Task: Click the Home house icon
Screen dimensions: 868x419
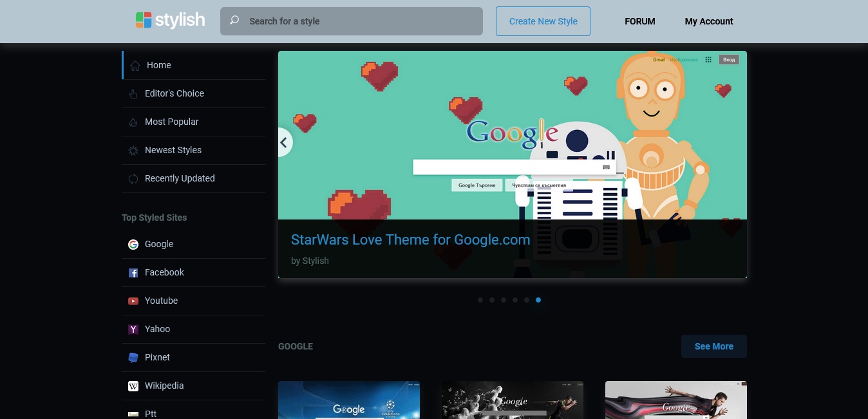Action: click(135, 65)
